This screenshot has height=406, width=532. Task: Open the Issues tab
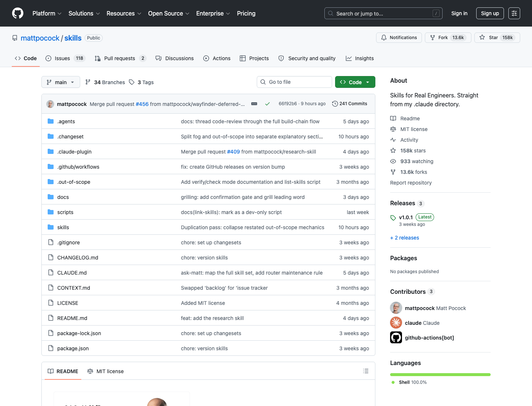[65, 58]
